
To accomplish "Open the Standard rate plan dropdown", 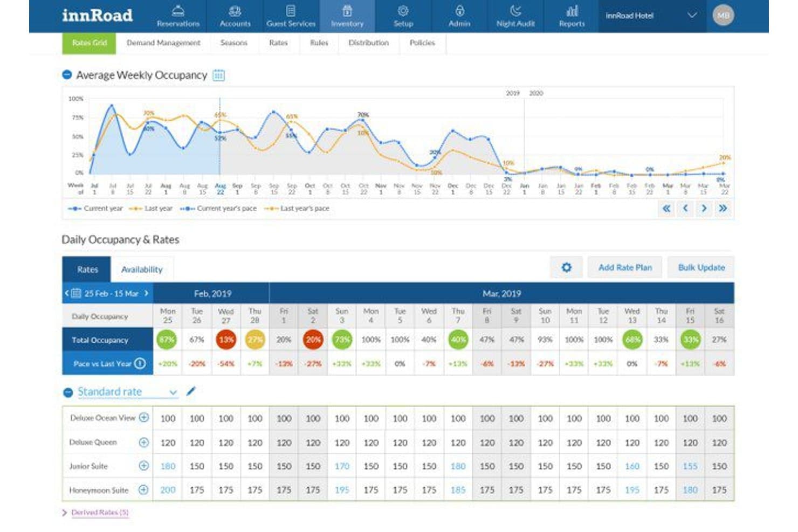I will 127,392.
